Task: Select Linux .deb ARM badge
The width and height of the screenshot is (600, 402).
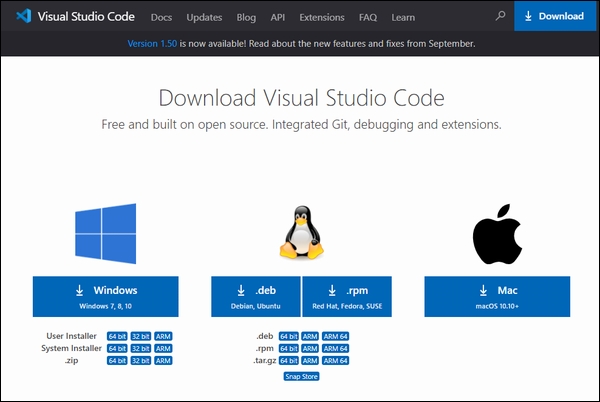Action: (x=310, y=336)
